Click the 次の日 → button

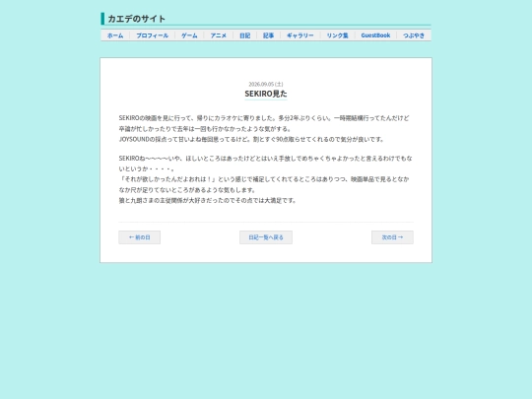coord(392,237)
